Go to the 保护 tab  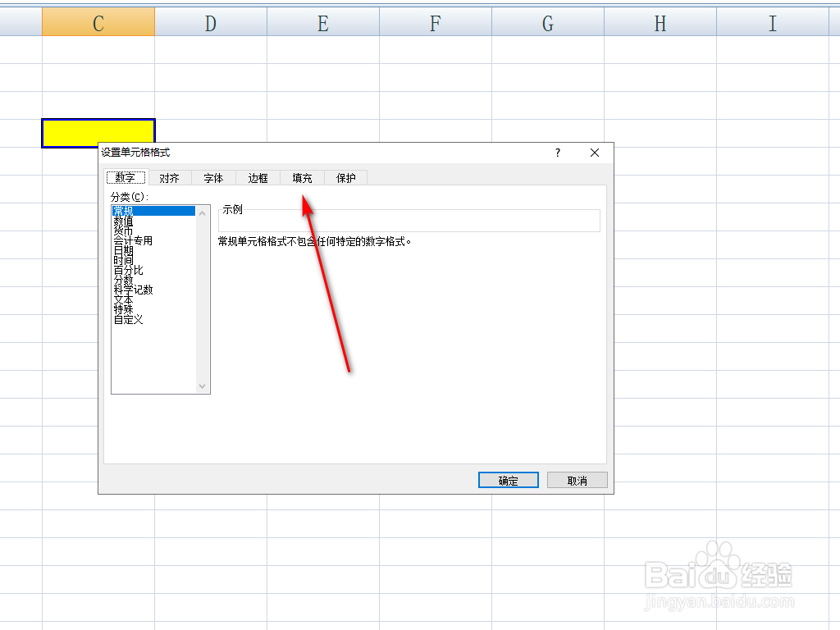(346, 178)
